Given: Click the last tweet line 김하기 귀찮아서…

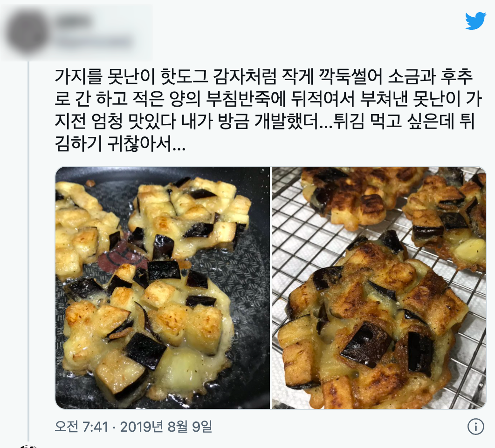Looking at the screenshot, I should click(120, 143).
